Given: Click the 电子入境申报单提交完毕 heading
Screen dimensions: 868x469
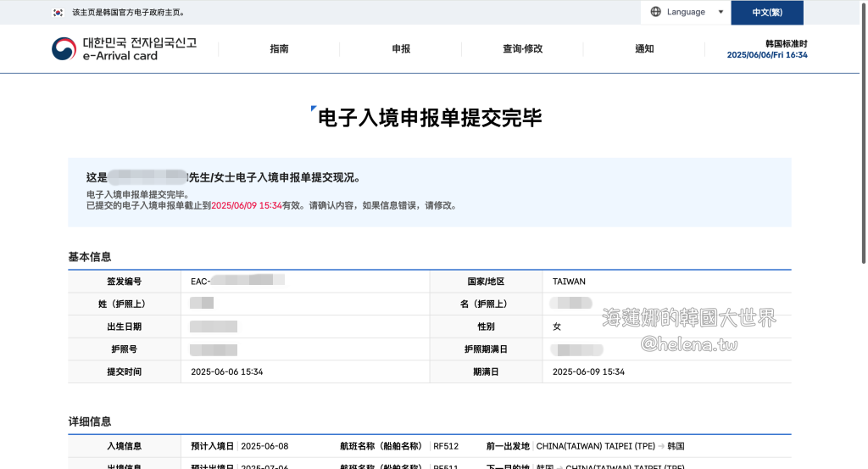Looking at the screenshot, I should [430, 117].
